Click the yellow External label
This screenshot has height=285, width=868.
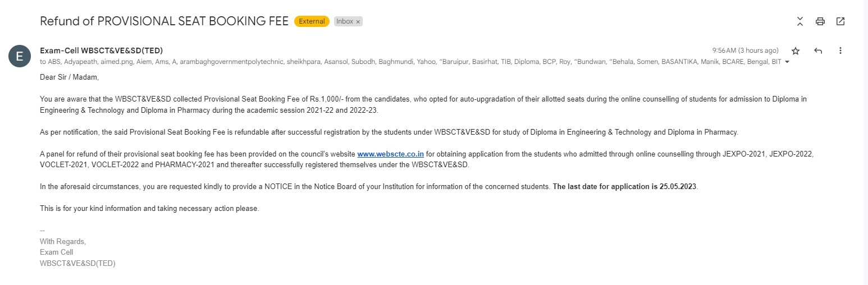312,21
